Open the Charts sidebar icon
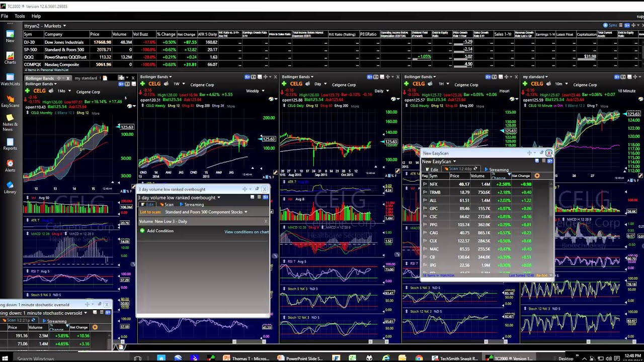Image resolution: width=644 pixels, height=362 pixels. pos(10,58)
